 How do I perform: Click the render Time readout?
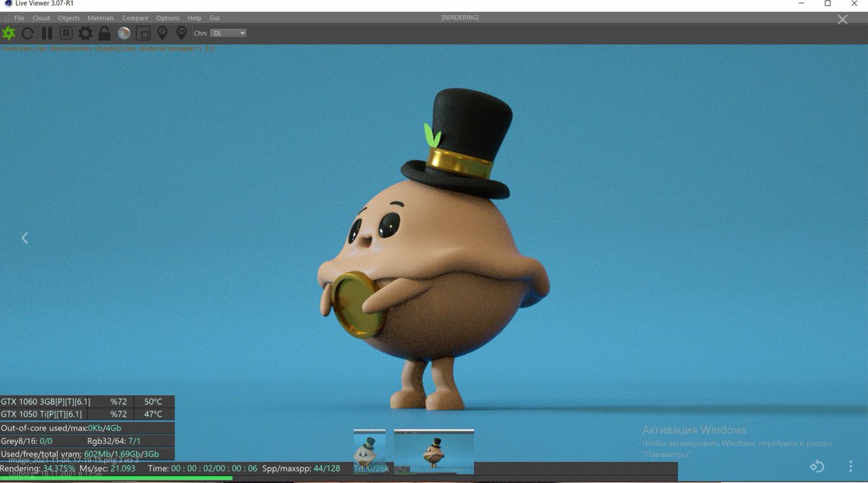202,469
